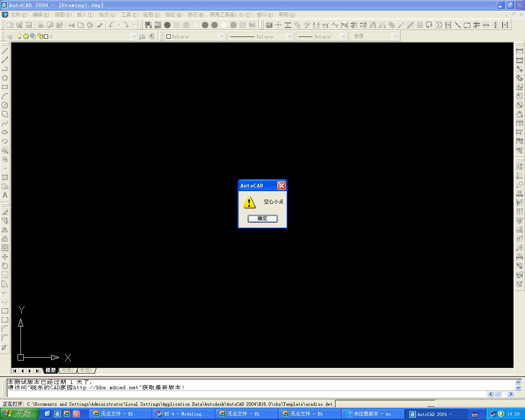Click the Plot (print) icon
Viewport: 525px width, 420px height.
click(41, 25)
